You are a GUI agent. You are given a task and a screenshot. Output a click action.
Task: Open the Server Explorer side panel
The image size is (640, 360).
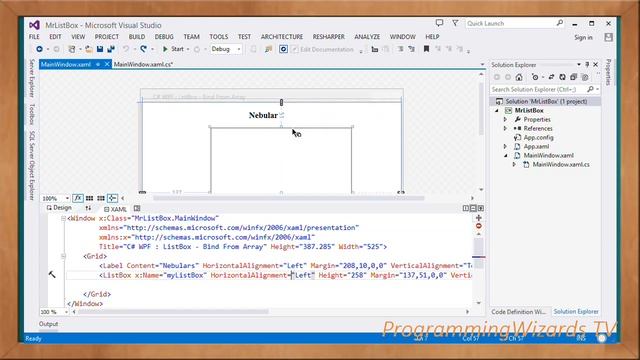click(32, 78)
